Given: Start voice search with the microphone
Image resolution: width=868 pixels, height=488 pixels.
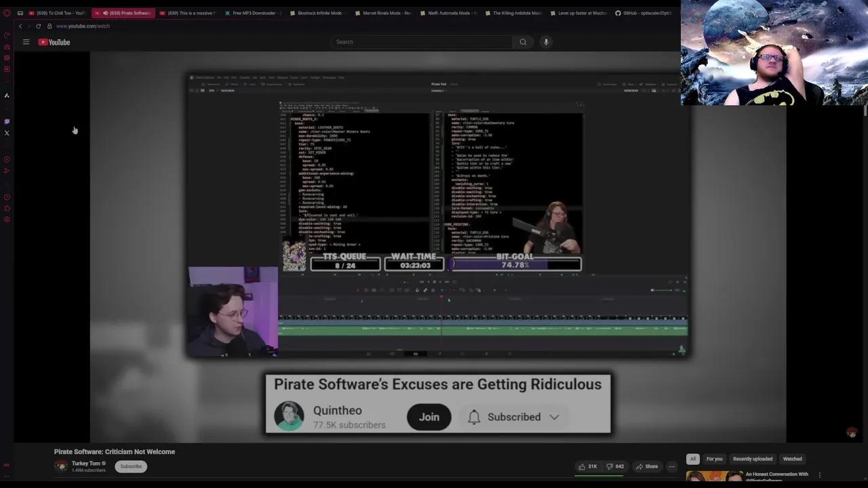Looking at the screenshot, I should pos(546,42).
